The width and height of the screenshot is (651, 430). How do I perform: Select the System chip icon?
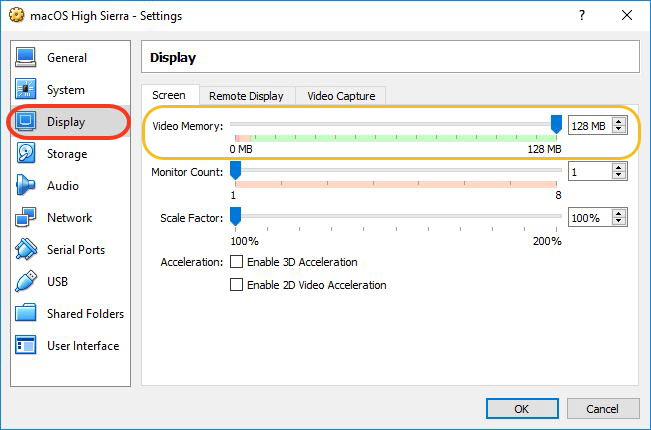pyautogui.click(x=26, y=90)
